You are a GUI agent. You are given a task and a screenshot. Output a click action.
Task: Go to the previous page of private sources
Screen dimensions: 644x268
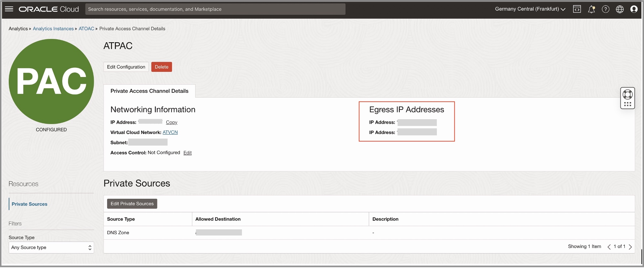coord(609,247)
